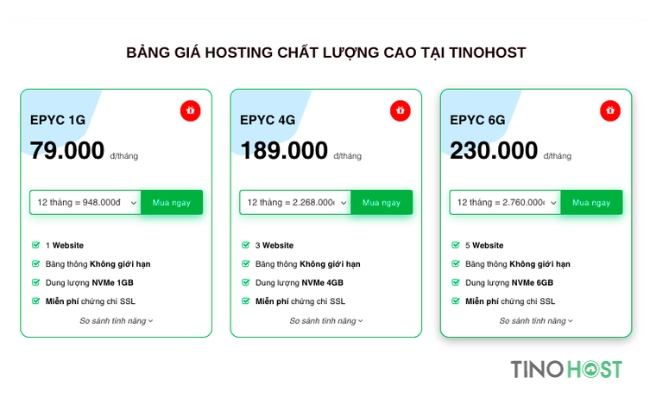The height and width of the screenshot is (400, 650).
Task: Click the check icon beside 5 Website
Action: point(456,245)
